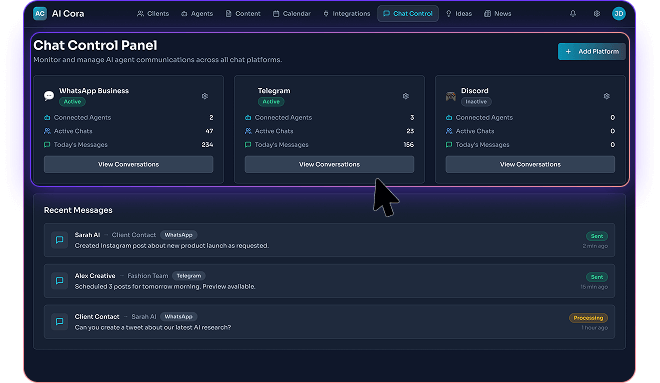Open the Agents tab
Screen dimensions: 660x383
(197, 13)
